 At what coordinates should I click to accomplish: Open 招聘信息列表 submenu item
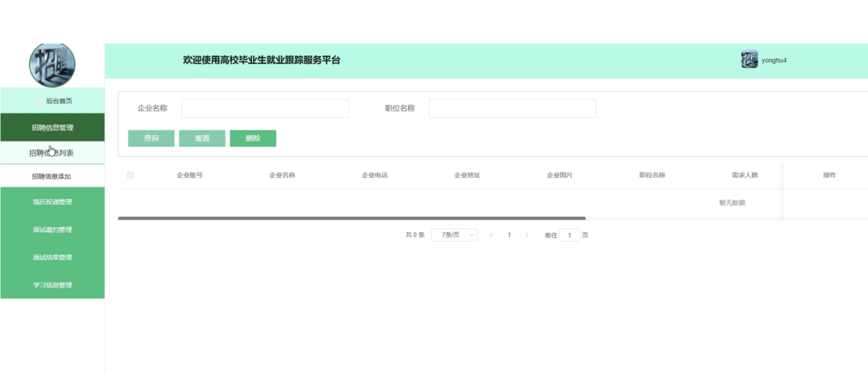[52, 153]
